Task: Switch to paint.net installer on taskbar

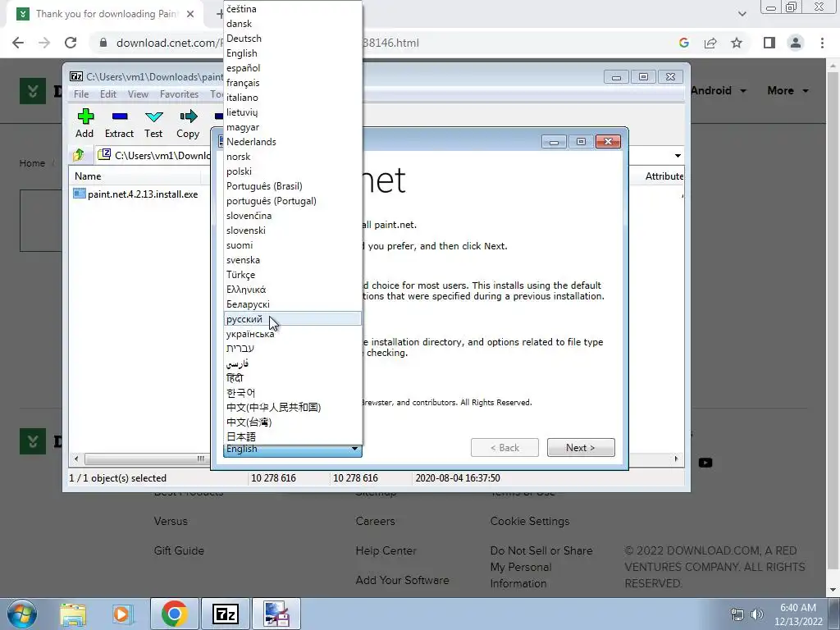Action: [276, 614]
